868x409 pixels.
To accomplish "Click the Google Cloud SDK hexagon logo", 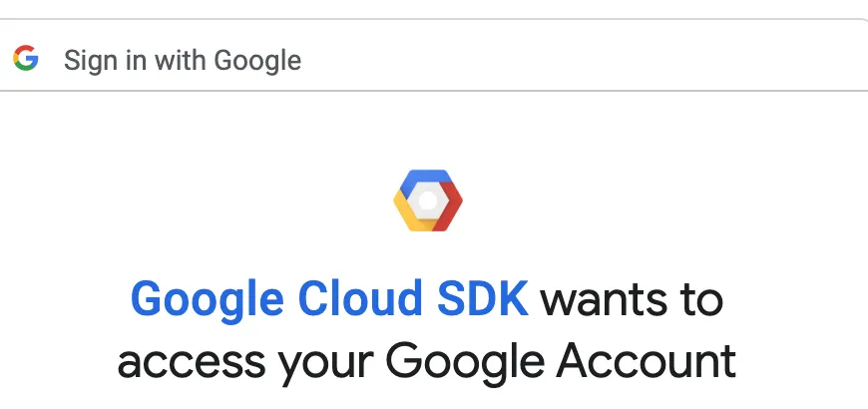I will click(428, 200).
